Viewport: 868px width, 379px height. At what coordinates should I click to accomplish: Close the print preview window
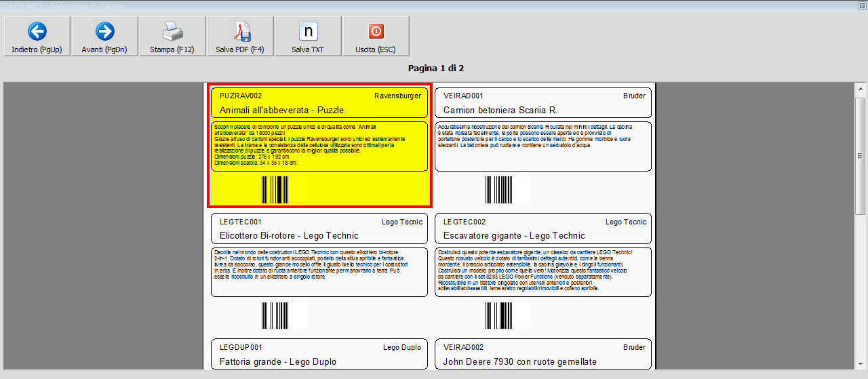click(x=862, y=5)
